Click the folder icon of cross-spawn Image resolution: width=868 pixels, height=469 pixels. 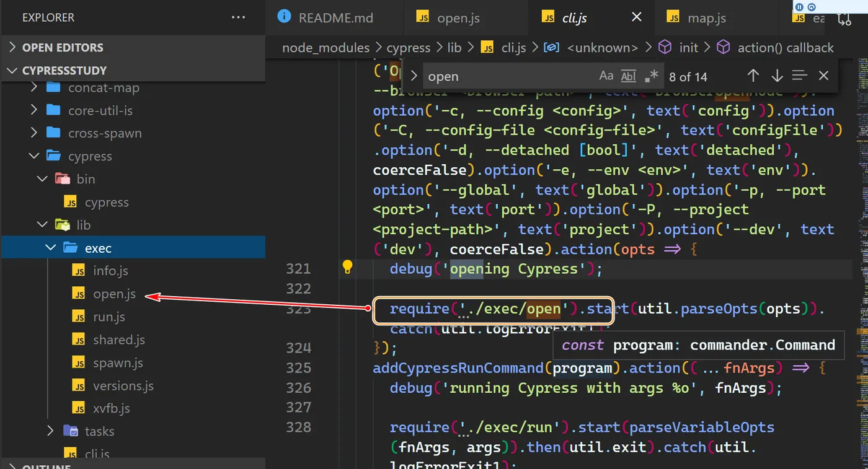click(x=53, y=133)
